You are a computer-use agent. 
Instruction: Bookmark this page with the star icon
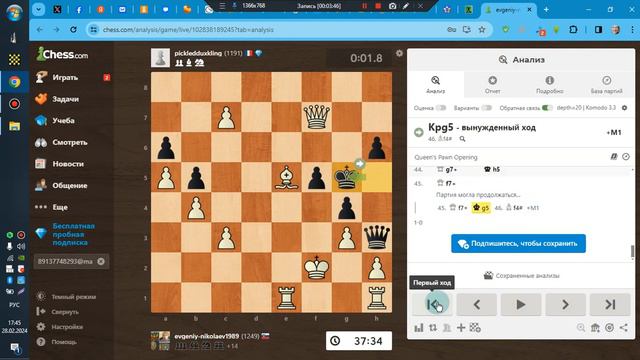pos(482,29)
